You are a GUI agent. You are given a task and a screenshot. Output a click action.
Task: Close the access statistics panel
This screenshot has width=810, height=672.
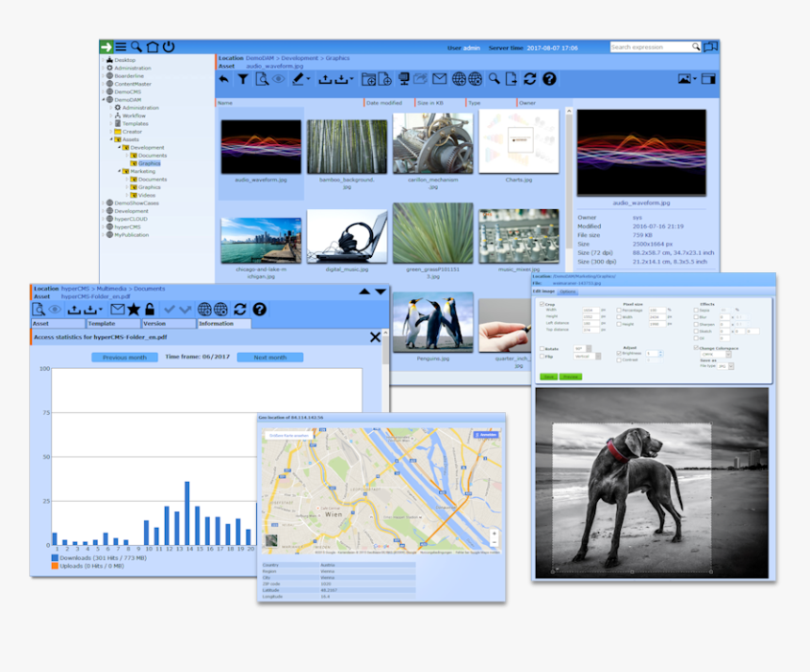[376, 338]
